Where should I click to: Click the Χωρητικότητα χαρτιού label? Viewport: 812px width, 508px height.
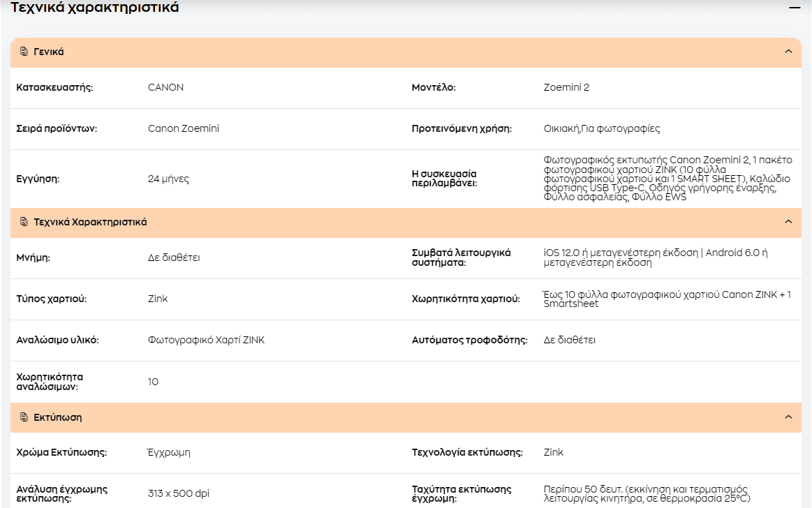click(466, 299)
